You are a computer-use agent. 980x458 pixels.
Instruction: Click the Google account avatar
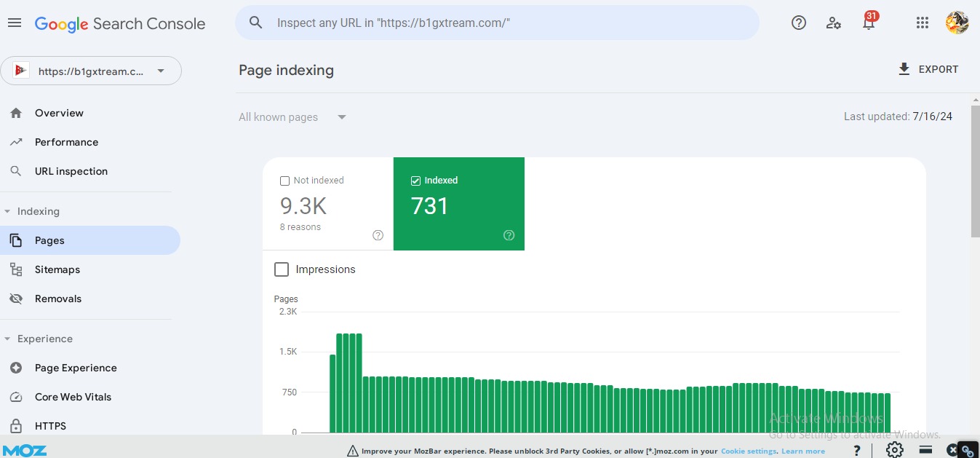click(x=957, y=23)
